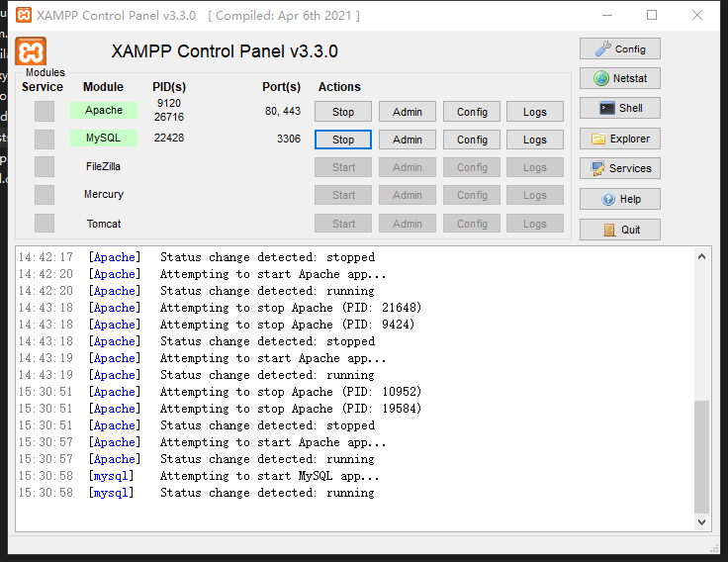Open the MySQL Logs menu
This screenshot has width=728, height=562.
(535, 140)
